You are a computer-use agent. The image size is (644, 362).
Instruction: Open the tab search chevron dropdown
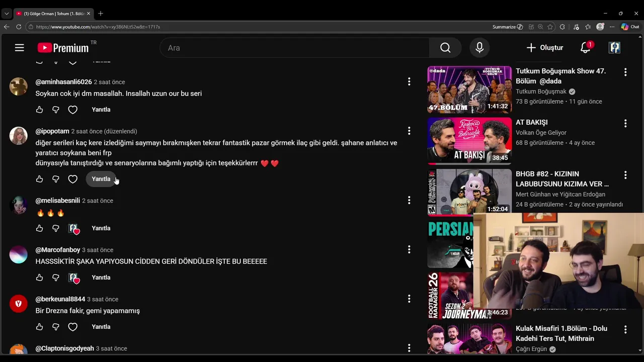tap(7, 14)
